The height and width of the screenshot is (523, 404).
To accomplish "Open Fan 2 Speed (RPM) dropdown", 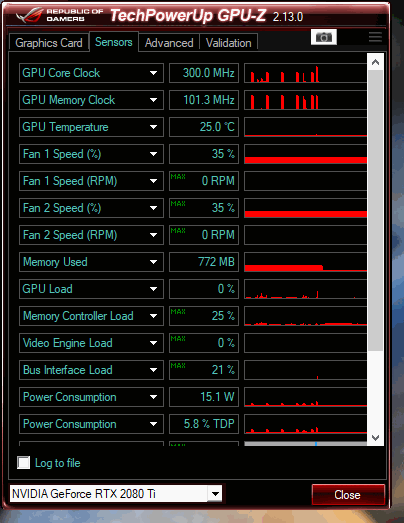I will [x=153, y=235].
